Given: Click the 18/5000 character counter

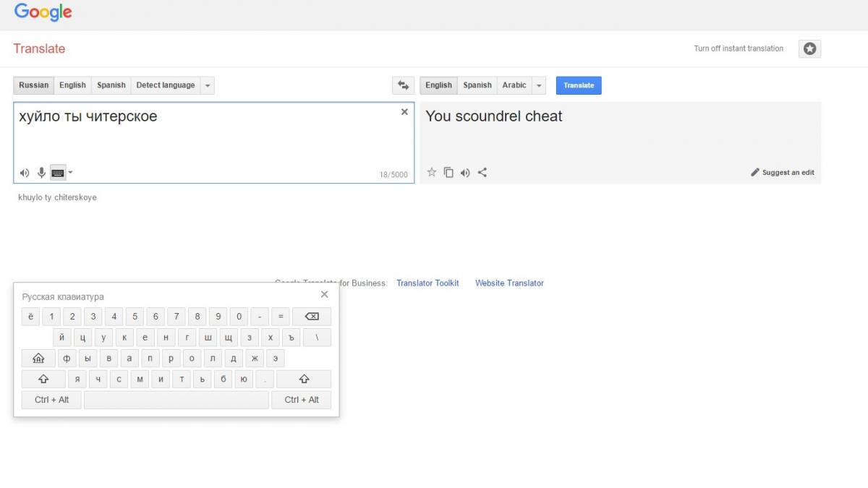Looking at the screenshot, I should point(393,175).
